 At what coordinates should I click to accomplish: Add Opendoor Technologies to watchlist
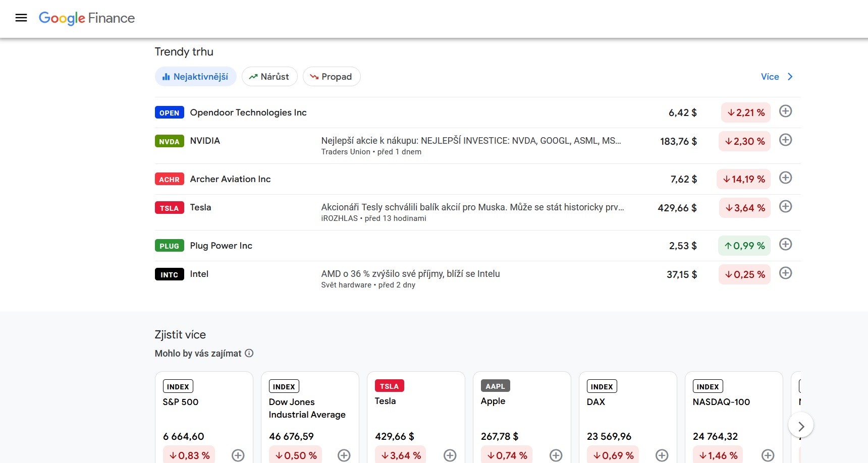pos(785,111)
